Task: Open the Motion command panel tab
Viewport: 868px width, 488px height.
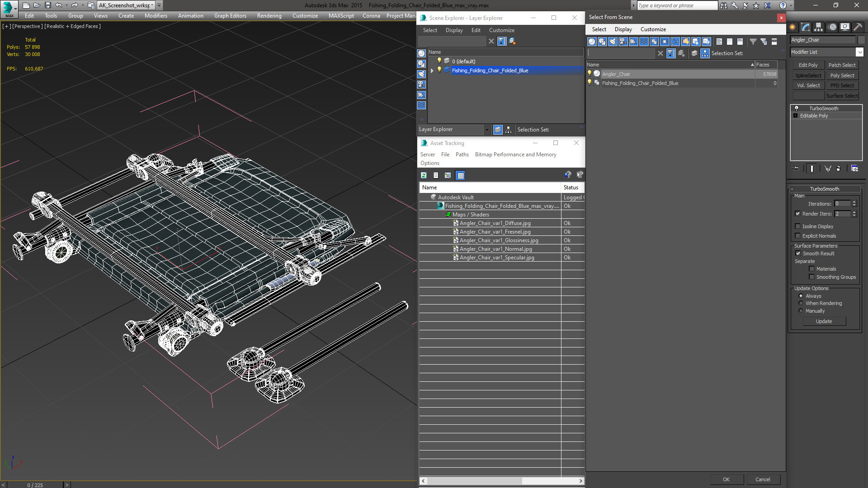Action: 832,27
